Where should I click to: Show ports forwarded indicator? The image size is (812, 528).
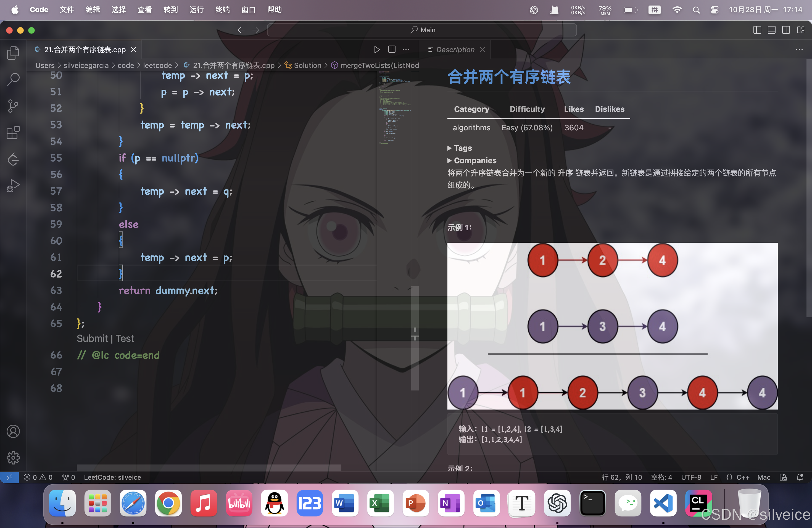[68, 477]
